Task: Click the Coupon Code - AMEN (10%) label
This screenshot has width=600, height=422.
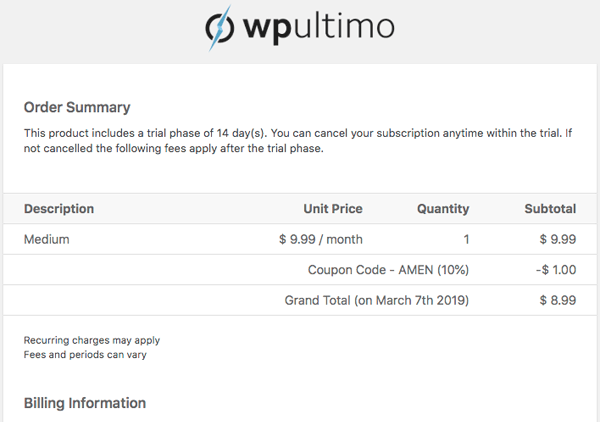Action: coord(388,270)
